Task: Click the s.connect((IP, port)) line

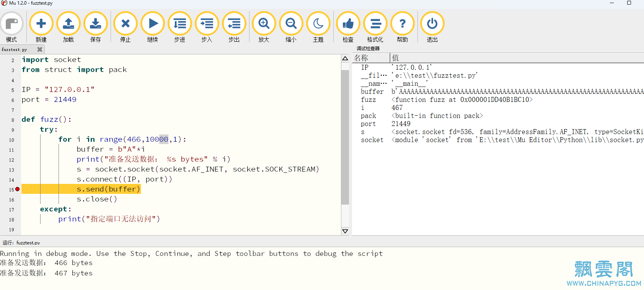Action: pyautogui.click(x=124, y=179)
